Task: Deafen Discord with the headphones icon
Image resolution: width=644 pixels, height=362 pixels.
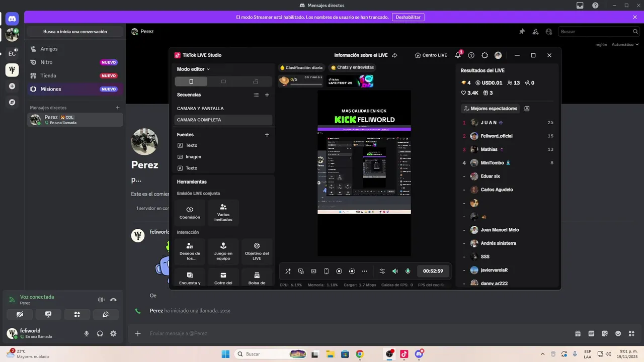Action: click(100, 333)
